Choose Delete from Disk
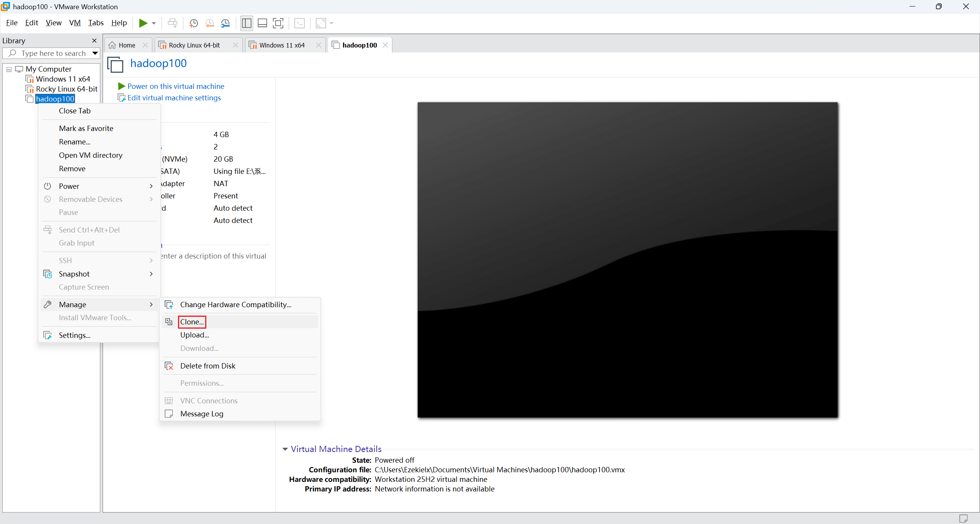 (x=240, y=366)
